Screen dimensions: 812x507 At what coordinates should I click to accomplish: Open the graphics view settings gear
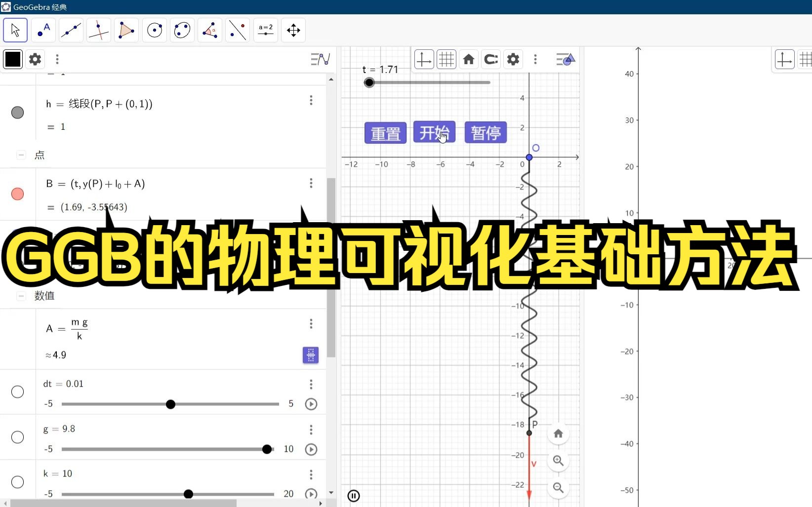click(x=513, y=59)
